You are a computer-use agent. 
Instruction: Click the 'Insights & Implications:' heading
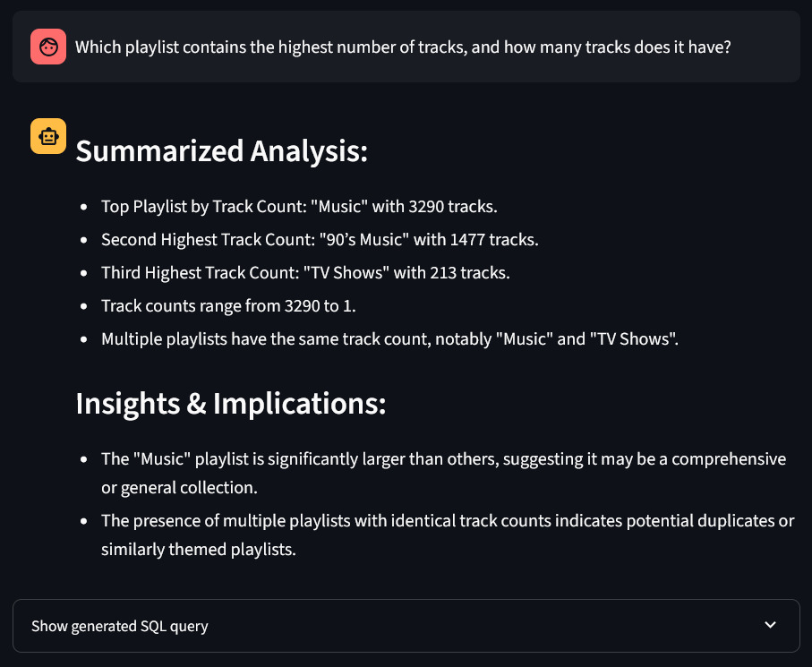coord(231,404)
